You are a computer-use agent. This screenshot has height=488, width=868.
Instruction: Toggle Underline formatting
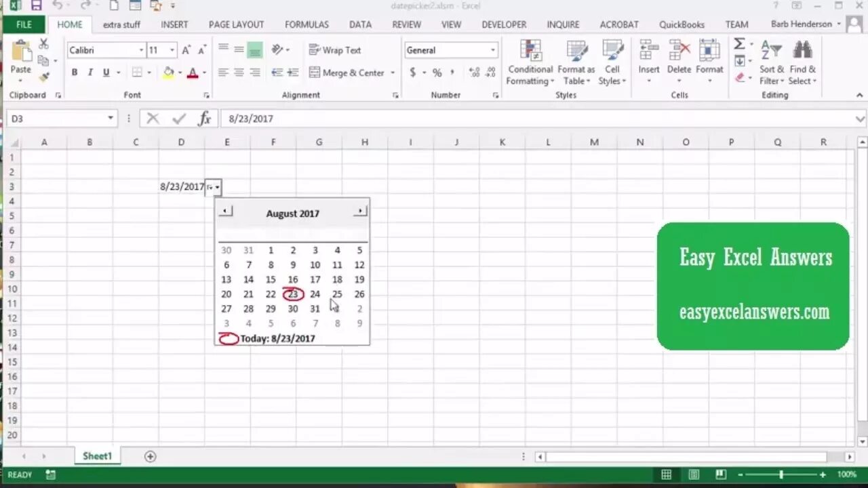tap(106, 73)
